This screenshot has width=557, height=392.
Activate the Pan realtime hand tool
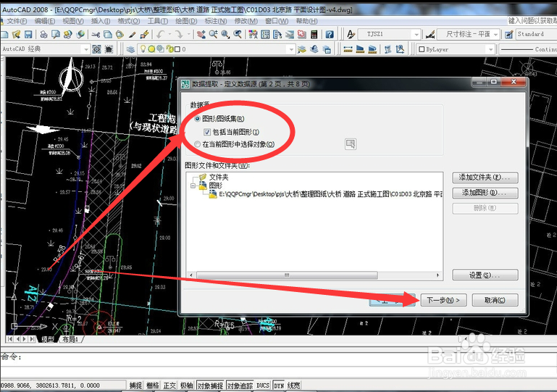point(201,35)
